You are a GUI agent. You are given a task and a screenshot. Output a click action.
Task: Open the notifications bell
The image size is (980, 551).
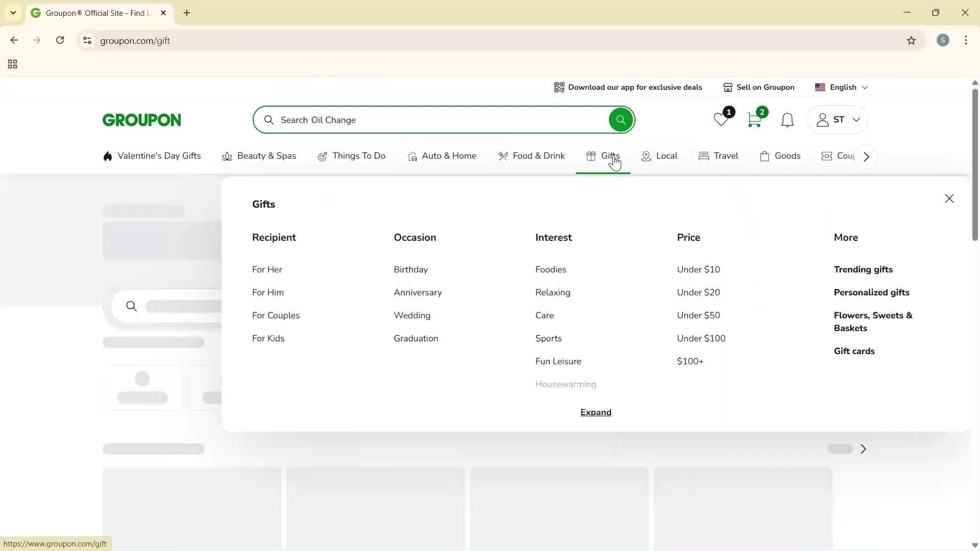click(787, 120)
